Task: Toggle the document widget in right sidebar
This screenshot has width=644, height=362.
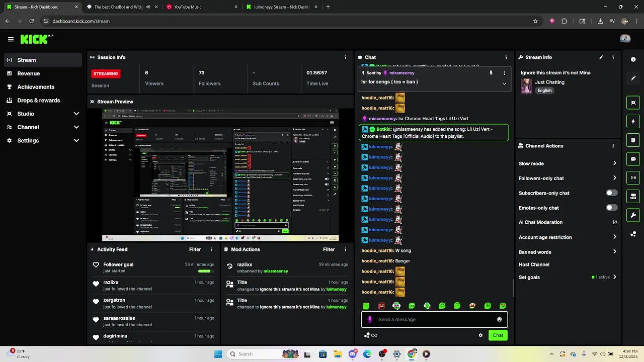Action: click(633, 140)
